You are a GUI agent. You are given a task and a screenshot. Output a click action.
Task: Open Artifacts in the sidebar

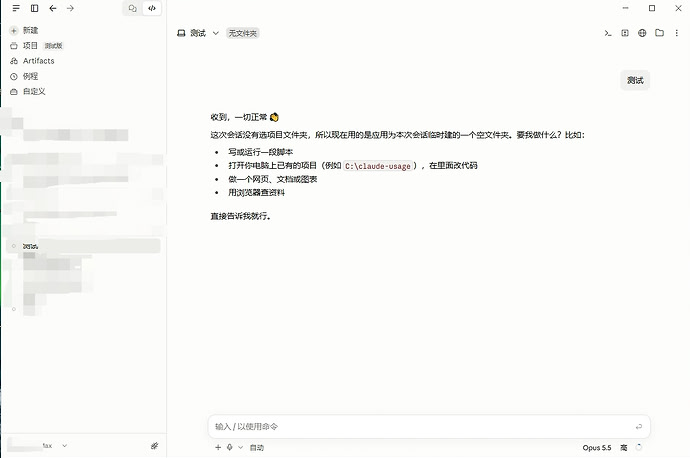pos(38,61)
